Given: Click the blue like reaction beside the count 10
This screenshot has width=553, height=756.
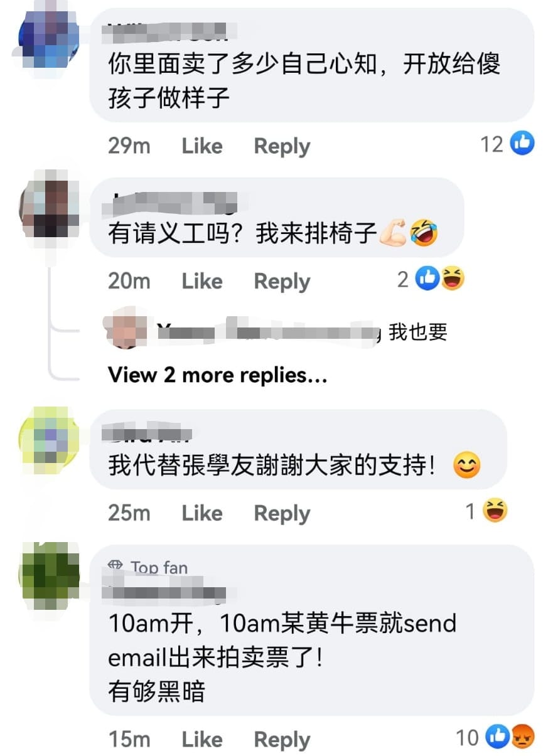Looking at the screenshot, I should coord(499,737).
